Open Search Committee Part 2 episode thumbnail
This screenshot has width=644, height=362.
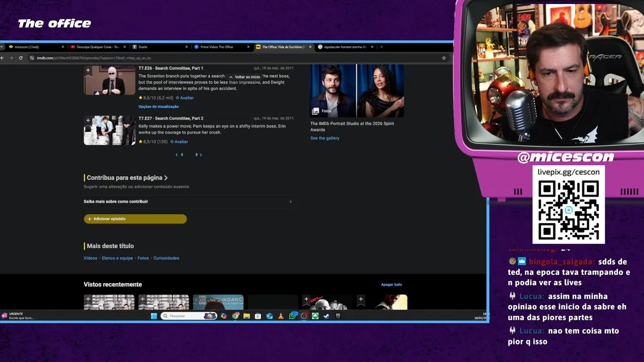point(110,131)
